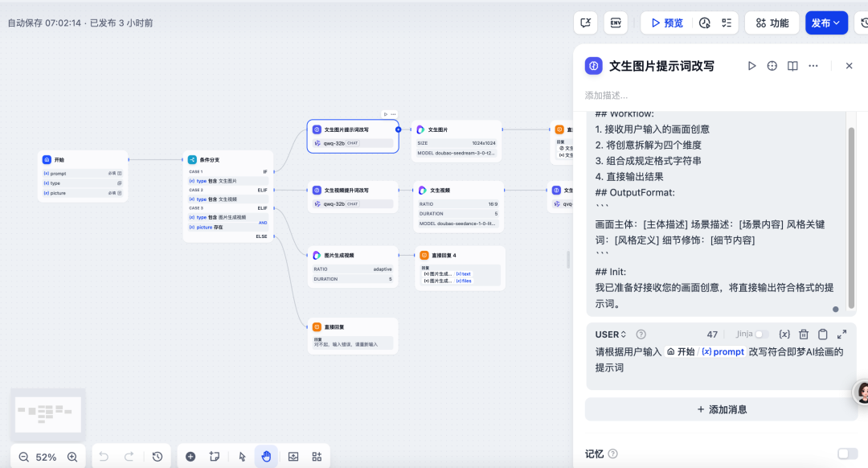Insert a variable with the {x} icon

coord(784,335)
